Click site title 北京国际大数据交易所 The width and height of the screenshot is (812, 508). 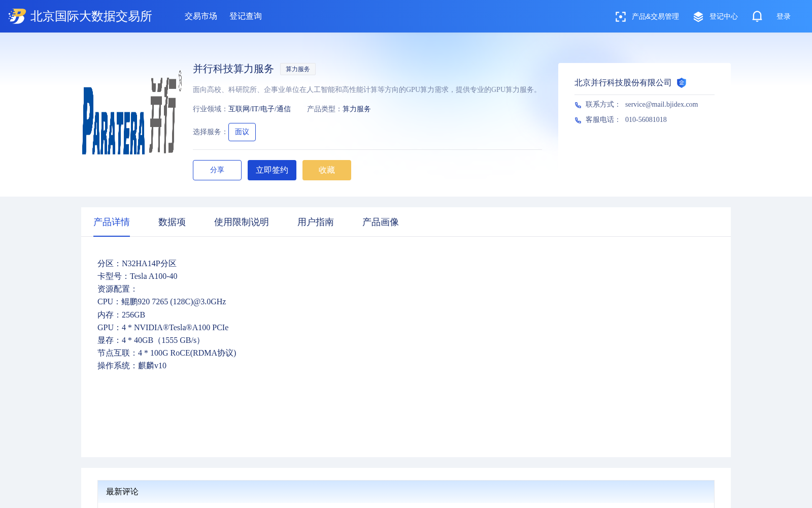point(91,16)
